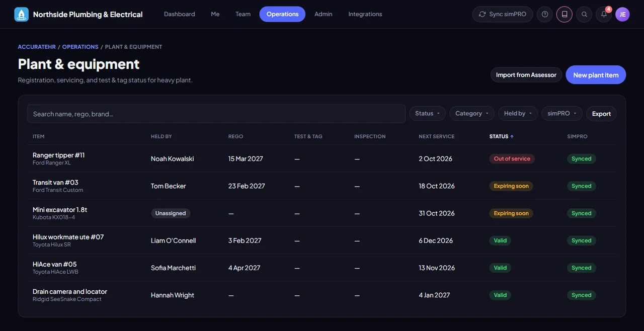Switch to the Dashboard tab
Viewport: 644px width, 331px height.
coord(180,14)
